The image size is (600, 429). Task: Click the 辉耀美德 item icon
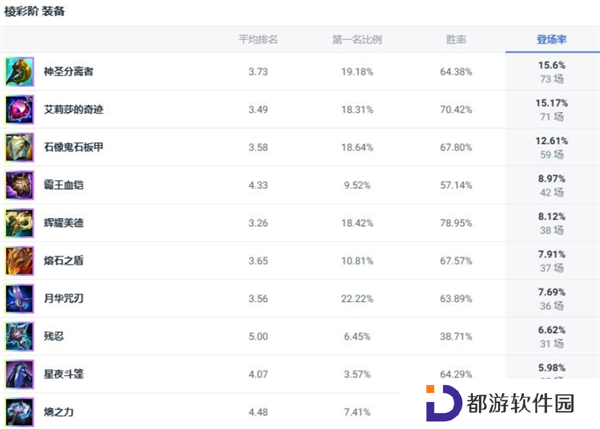tap(20, 223)
